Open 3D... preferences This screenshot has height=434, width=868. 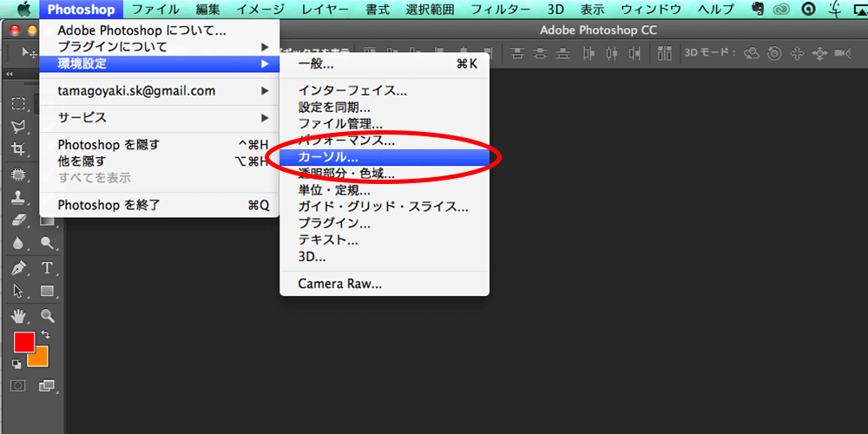[x=385, y=257]
